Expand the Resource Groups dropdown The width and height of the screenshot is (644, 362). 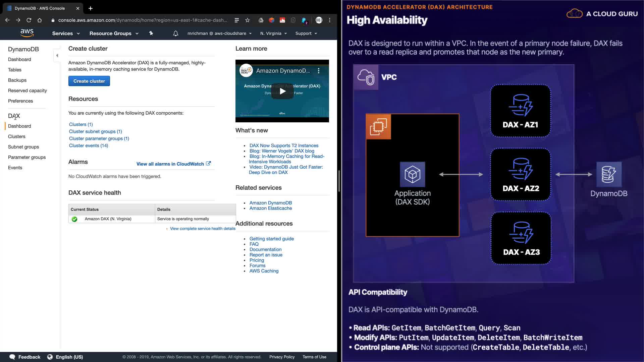point(114,34)
